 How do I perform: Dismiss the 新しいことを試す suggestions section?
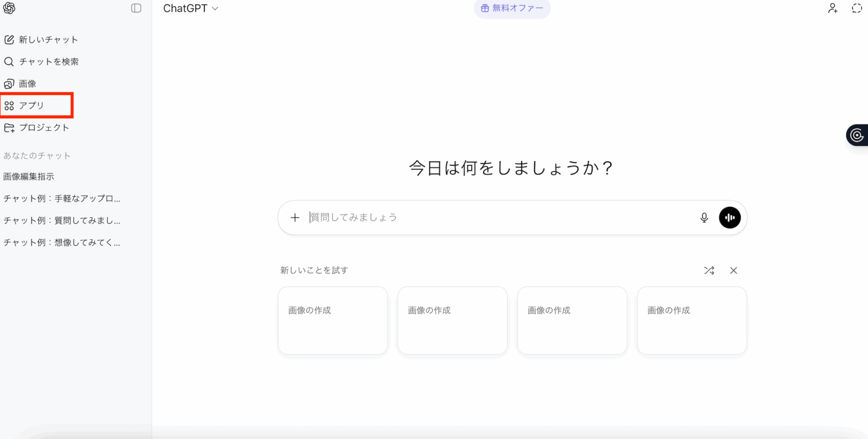pos(734,270)
